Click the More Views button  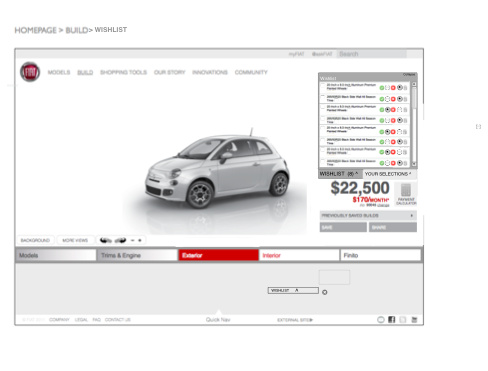[75, 240]
